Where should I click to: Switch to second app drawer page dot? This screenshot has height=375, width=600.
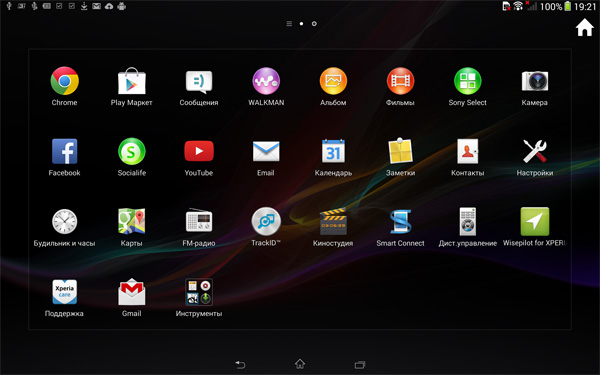pos(314,24)
